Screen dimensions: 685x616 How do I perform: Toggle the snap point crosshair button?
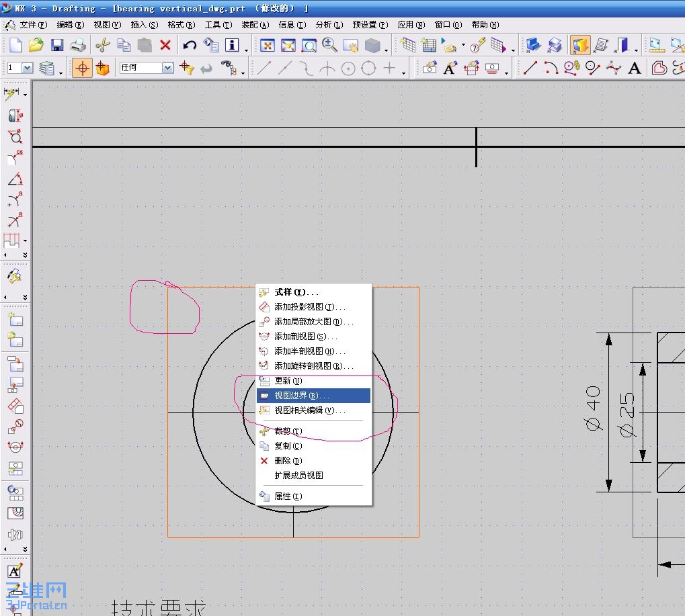82,68
